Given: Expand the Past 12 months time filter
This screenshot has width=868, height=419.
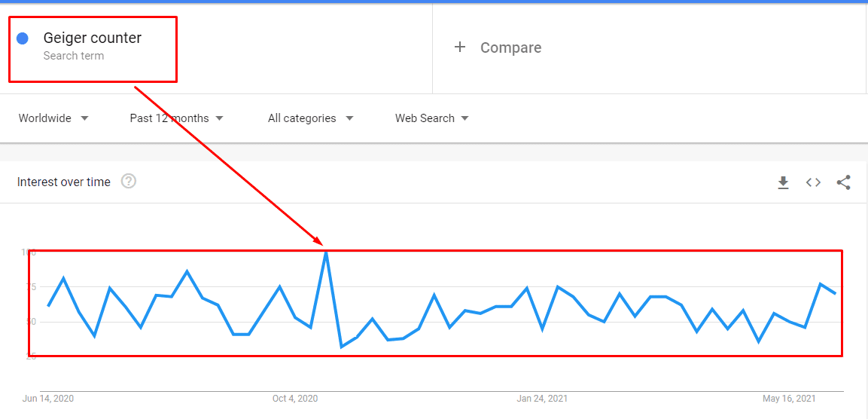Looking at the screenshot, I should [176, 118].
